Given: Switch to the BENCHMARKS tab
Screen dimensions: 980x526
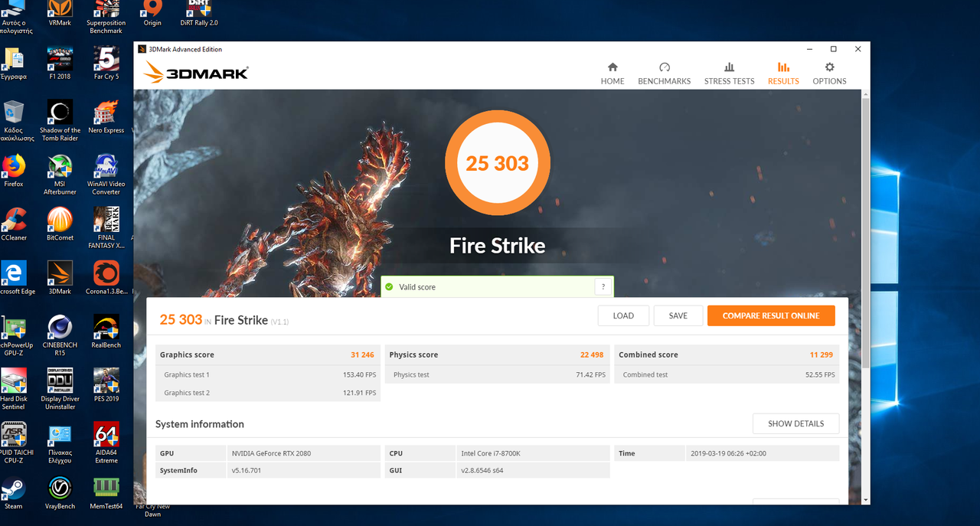Looking at the screenshot, I should (x=665, y=74).
